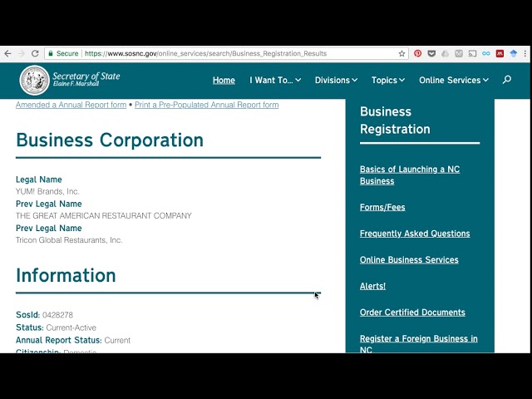Go to the Home nav link
The width and height of the screenshot is (532, 399).
pyautogui.click(x=224, y=81)
